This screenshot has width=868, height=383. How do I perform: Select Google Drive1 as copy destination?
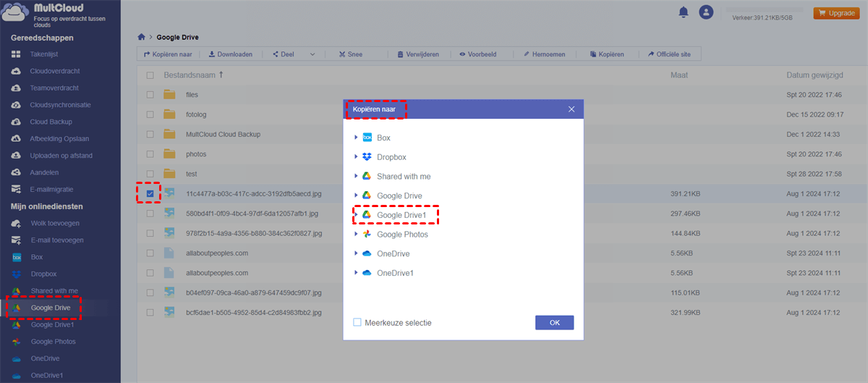(401, 215)
